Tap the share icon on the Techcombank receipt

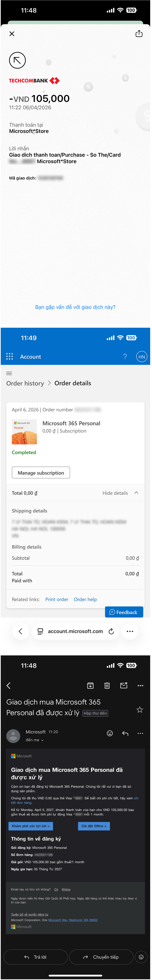click(139, 34)
